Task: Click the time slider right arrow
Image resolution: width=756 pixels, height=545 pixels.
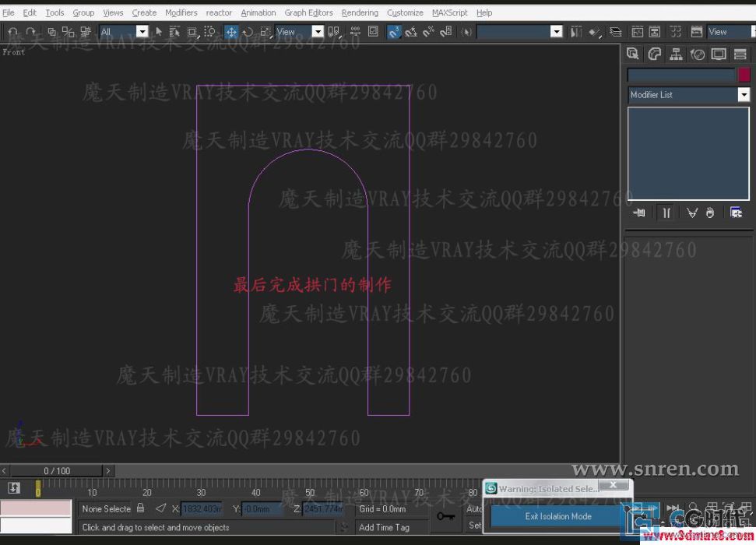Action: [x=108, y=470]
